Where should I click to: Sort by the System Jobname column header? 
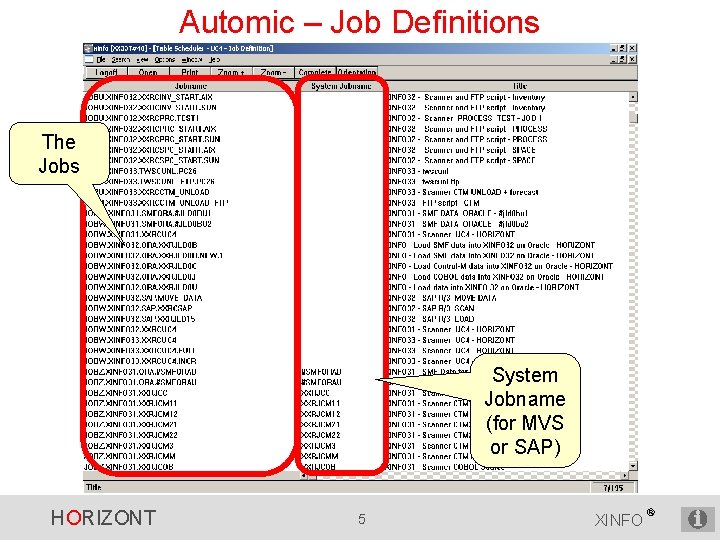pos(341,86)
